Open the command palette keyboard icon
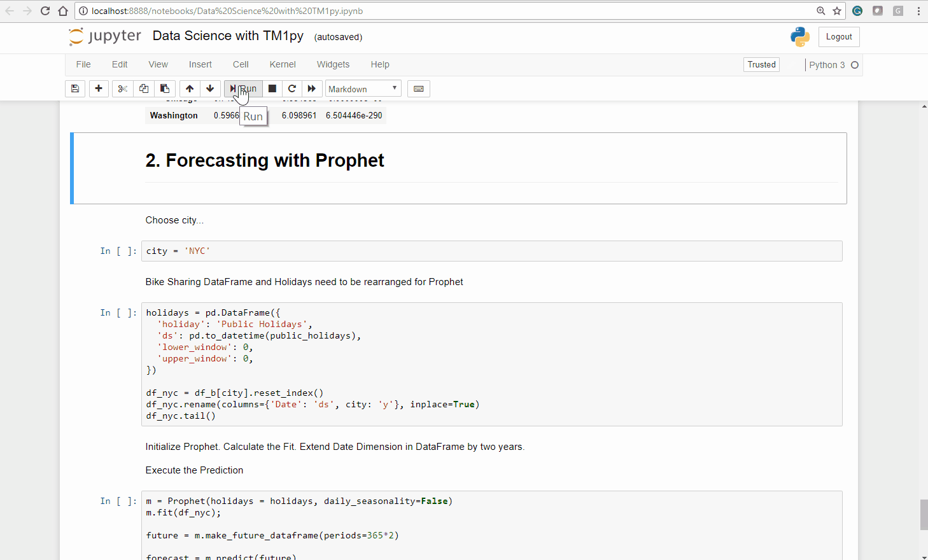This screenshot has width=928, height=560. 419,88
